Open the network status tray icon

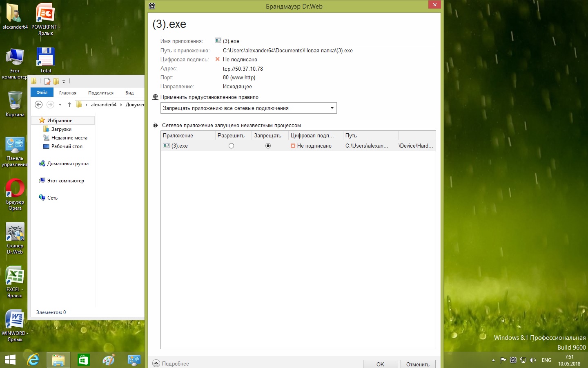[x=523, y=360]
